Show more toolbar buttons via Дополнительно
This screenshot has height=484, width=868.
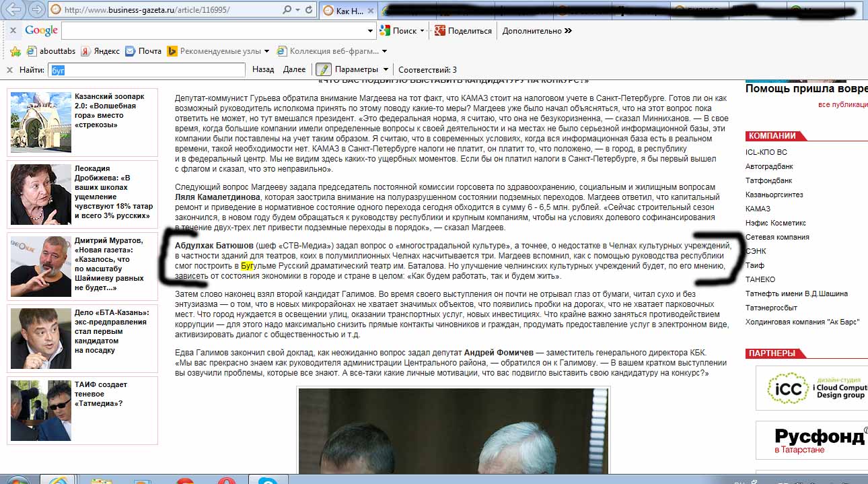537,31
